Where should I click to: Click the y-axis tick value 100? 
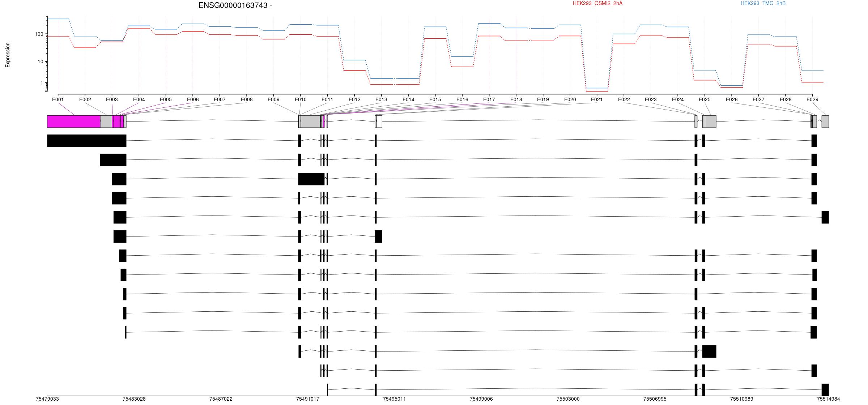[x=39, y=34]
